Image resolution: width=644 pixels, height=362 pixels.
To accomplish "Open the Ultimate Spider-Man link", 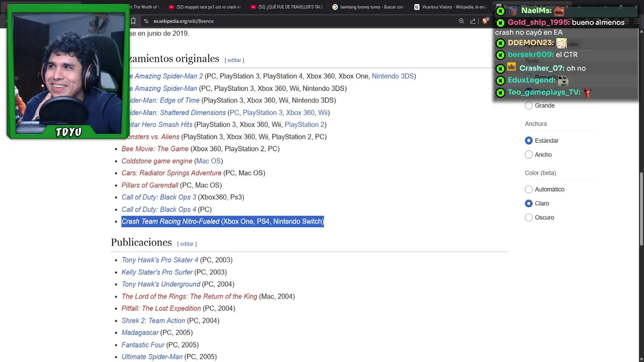I will pos(152,356).
